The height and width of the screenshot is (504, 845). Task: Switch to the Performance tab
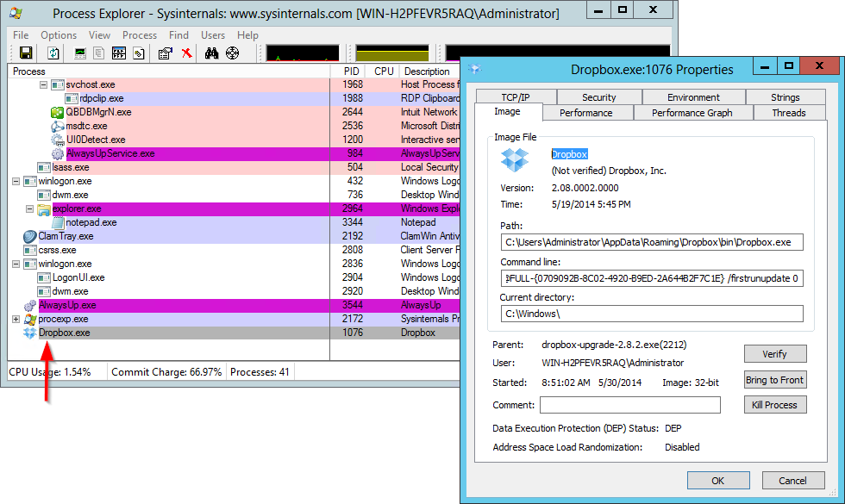(586, 113)
